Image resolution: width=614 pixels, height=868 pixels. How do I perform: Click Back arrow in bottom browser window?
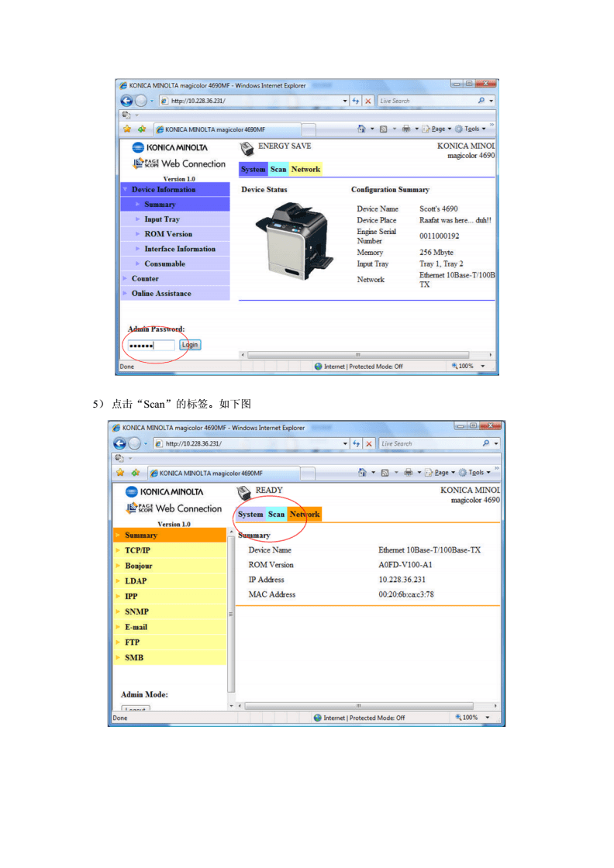pyautogui.click(x=119, y=443)
